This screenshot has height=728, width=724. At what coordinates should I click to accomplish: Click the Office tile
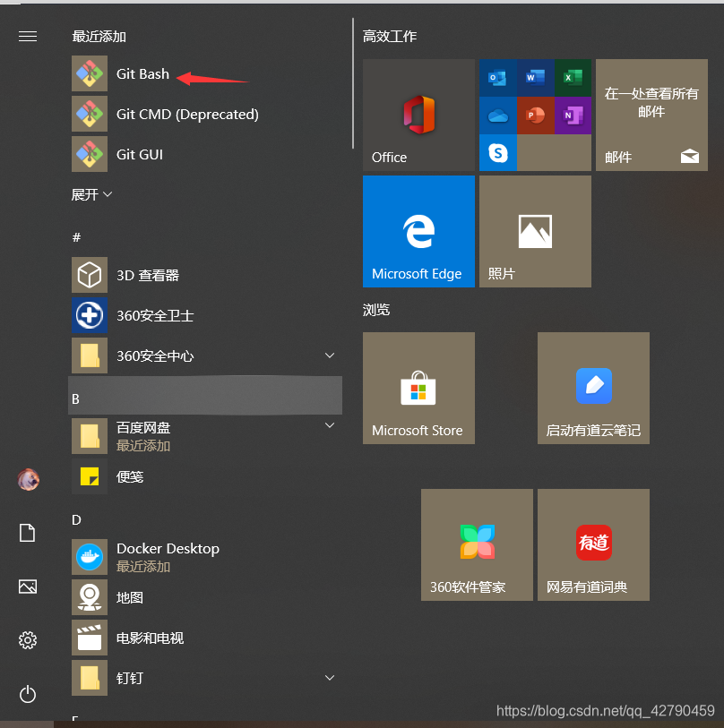(x=418, y=115)
